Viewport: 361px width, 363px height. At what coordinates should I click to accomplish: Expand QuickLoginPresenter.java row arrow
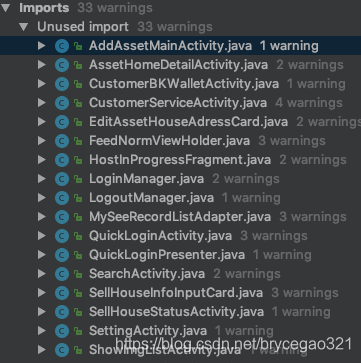coord(42,255)
